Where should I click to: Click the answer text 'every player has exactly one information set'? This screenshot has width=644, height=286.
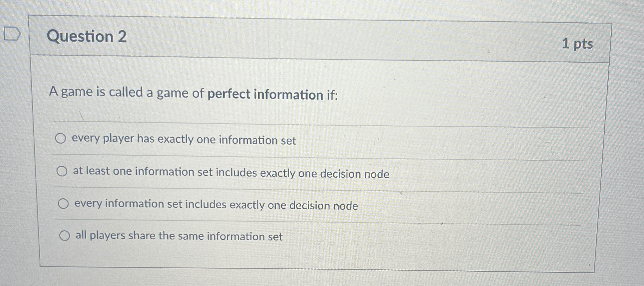[x=184, y=140]
